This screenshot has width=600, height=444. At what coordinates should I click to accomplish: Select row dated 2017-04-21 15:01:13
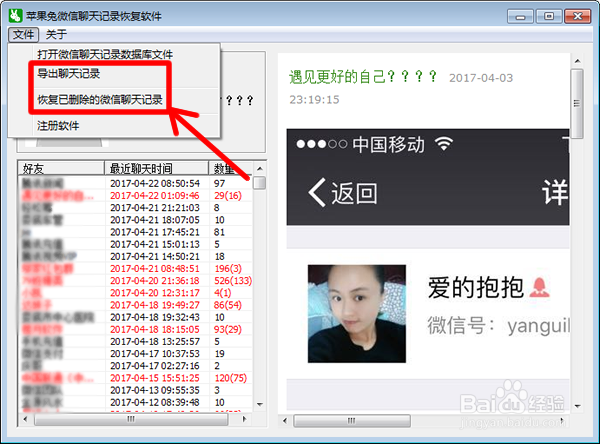[135, 244]
